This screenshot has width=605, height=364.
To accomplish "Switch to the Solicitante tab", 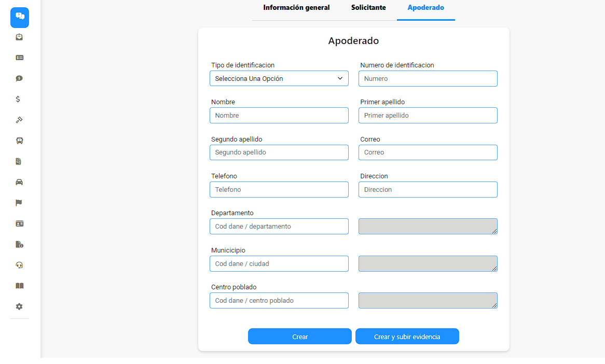I will coord(368,7).
